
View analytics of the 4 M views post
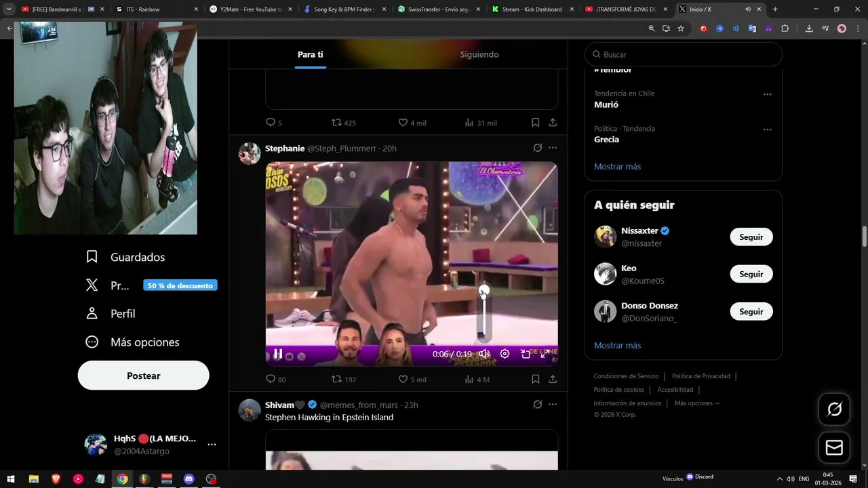(477, 380)
